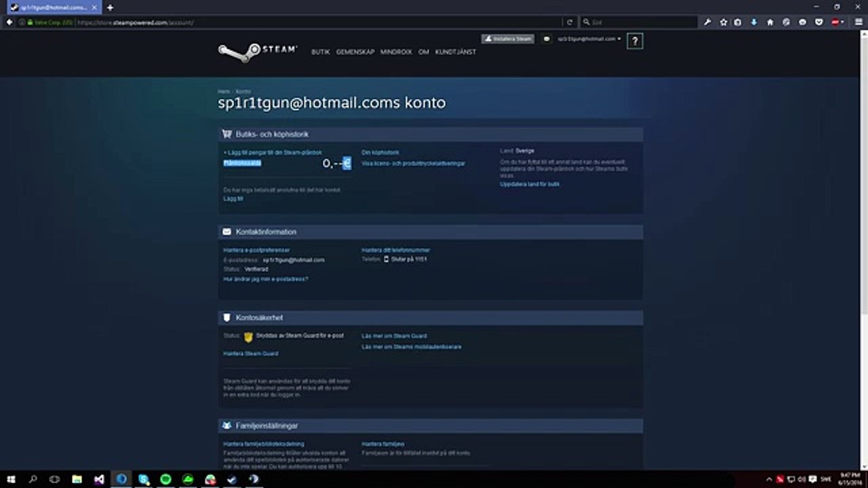868x488 pixels.
Task: Expand hidden system tray icons chevron
Action: [x=769, y=479]
